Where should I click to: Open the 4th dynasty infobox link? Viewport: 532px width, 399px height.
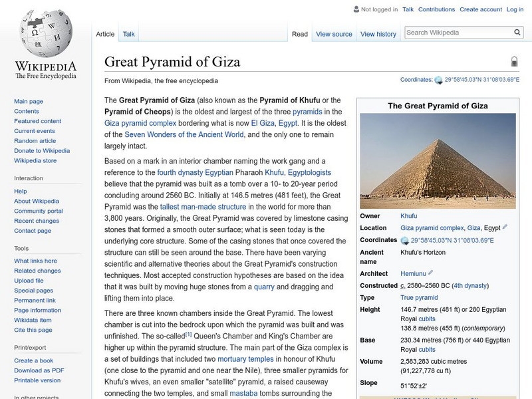point(470,286)
